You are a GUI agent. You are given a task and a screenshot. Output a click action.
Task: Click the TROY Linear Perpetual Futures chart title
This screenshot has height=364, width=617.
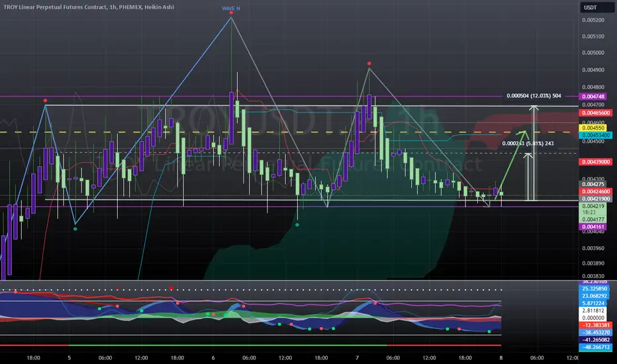(x=89, y=7)
